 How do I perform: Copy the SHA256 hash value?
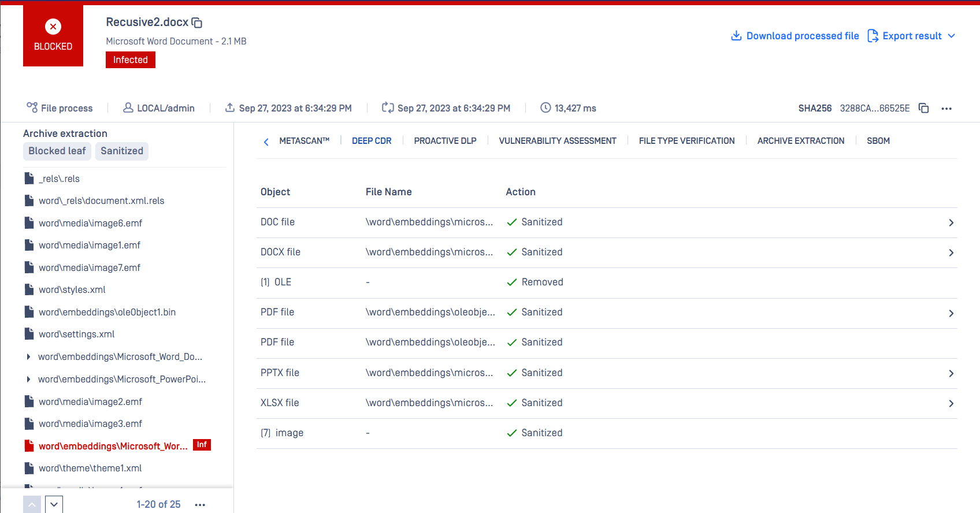[923, 108]
